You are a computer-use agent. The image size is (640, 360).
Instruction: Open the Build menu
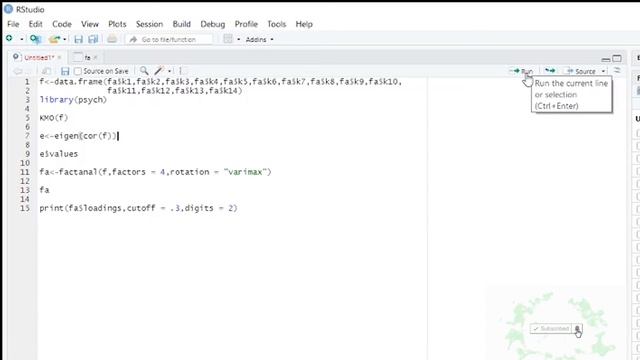click(x=182, y=24)
